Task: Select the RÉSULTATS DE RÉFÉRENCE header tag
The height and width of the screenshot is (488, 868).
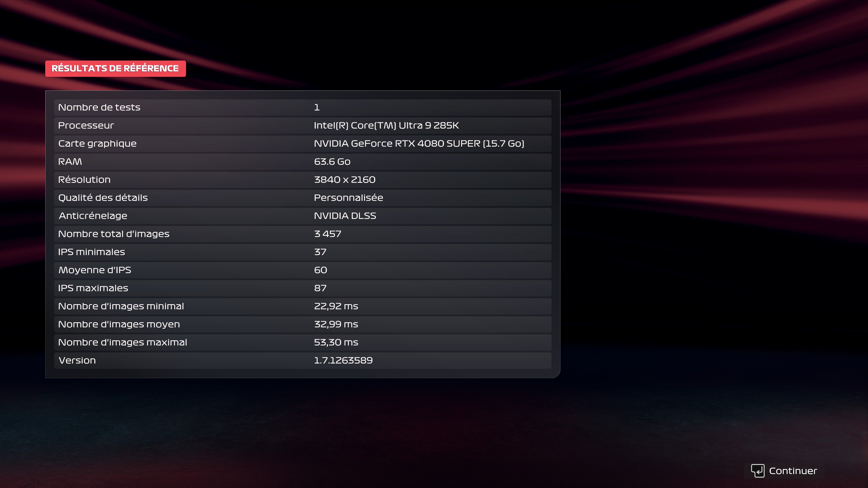Action: click(x=116, y=69)
